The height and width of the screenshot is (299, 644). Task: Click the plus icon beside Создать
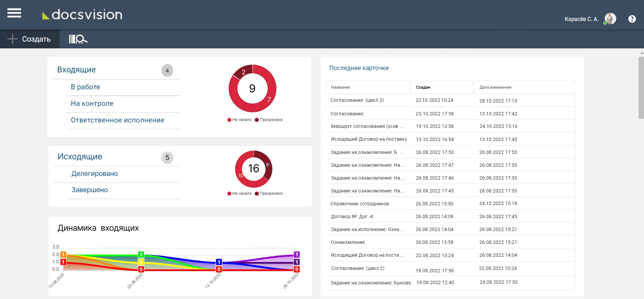click(x=13, y=39)
